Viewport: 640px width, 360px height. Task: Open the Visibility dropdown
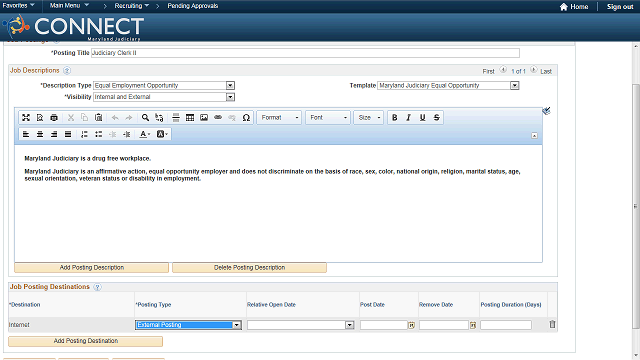tap(230, 97)
